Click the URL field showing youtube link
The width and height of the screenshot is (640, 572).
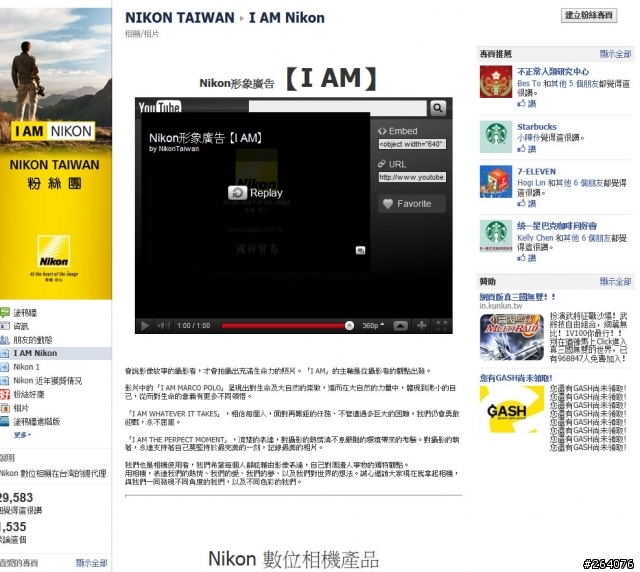[412, 177]
